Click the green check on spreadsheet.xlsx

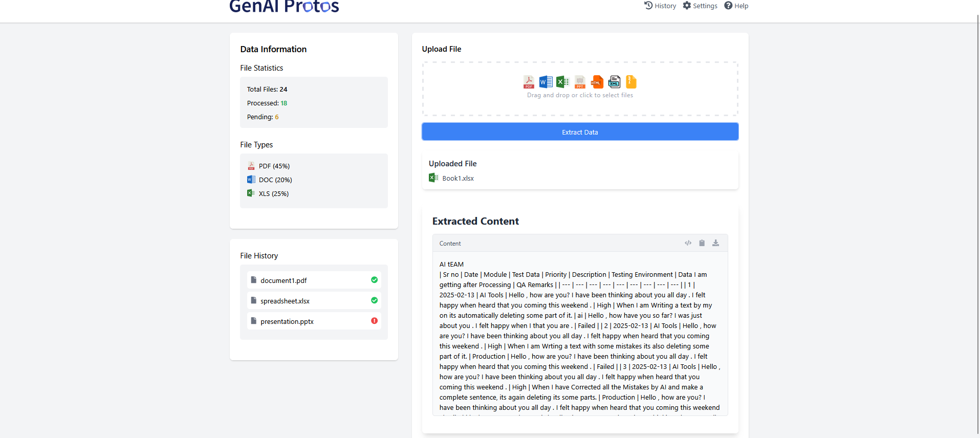(x=374, y=300)
